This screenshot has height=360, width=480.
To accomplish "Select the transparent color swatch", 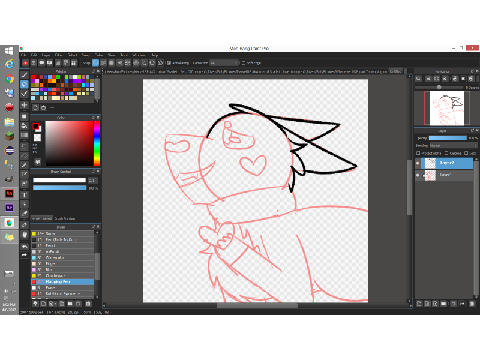I will click(37, 137).
